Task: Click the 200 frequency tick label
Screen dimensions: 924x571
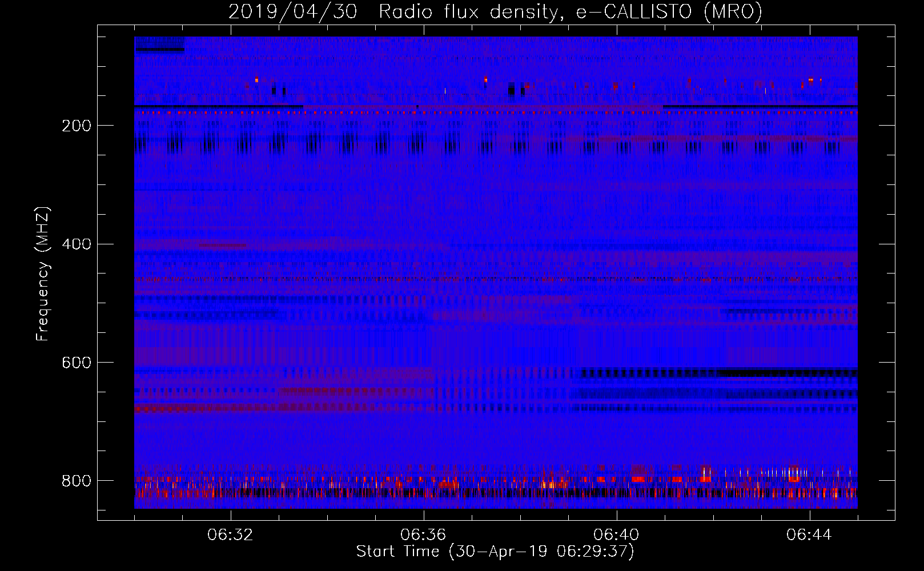Action: pos(76,126)
